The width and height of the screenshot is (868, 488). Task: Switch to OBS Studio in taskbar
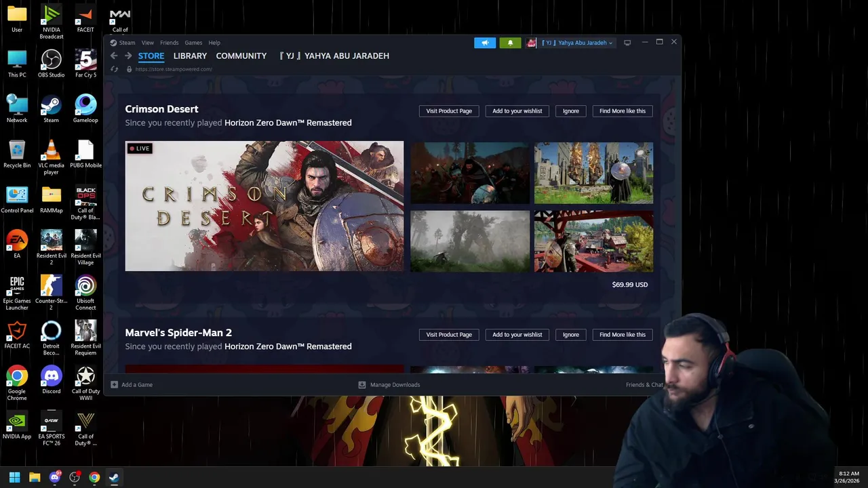(x=75, y=477)
